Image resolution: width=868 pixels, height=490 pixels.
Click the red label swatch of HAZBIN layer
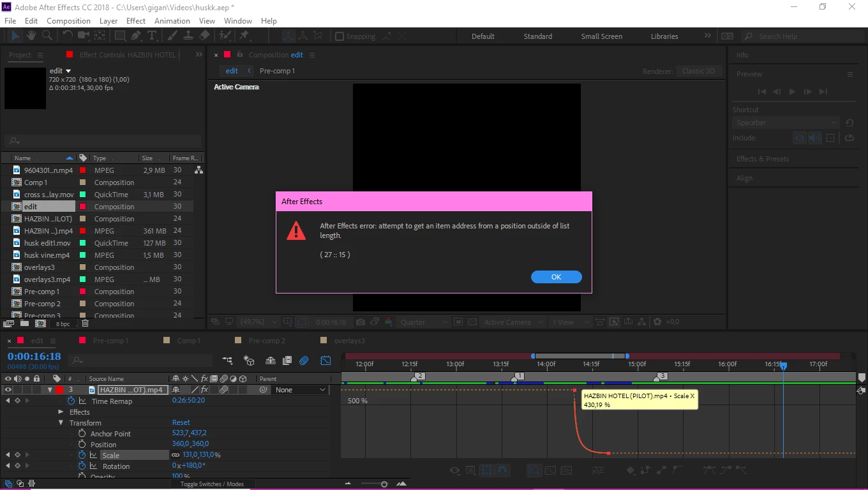tap(59, 390)
